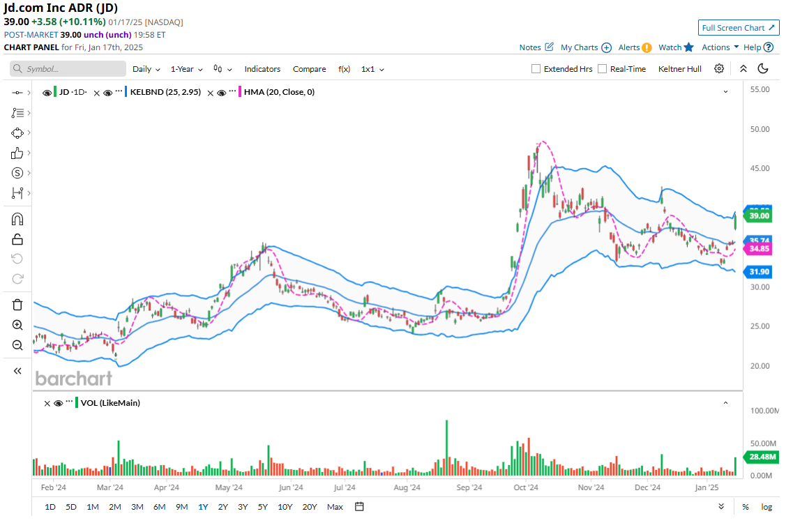Expand the Actions dropdown menu
The image size is (793, 532).
click(720, 47)
